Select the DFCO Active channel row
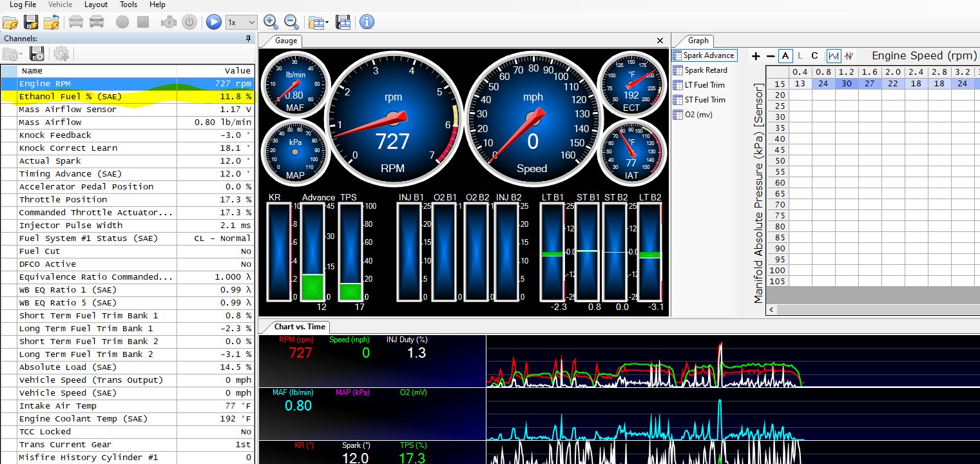The height and width of the screenshot is (464, 980). click(127, 264)
